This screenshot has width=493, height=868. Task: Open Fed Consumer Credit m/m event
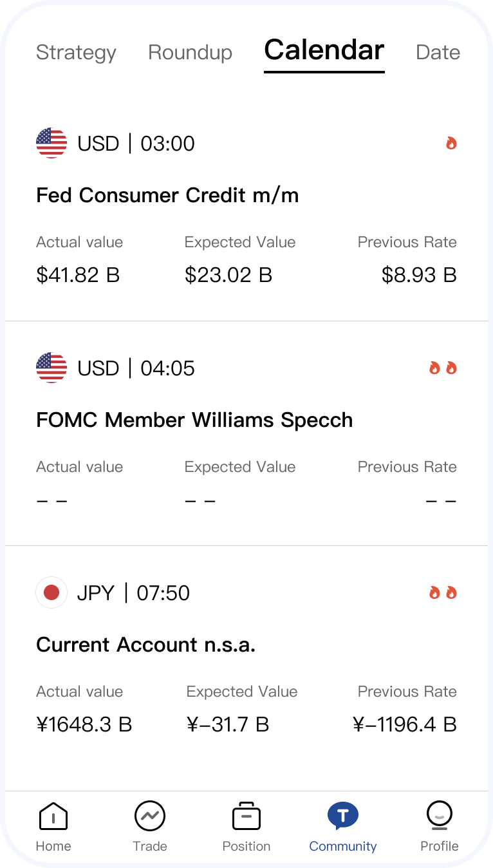[x=167, y=195]
